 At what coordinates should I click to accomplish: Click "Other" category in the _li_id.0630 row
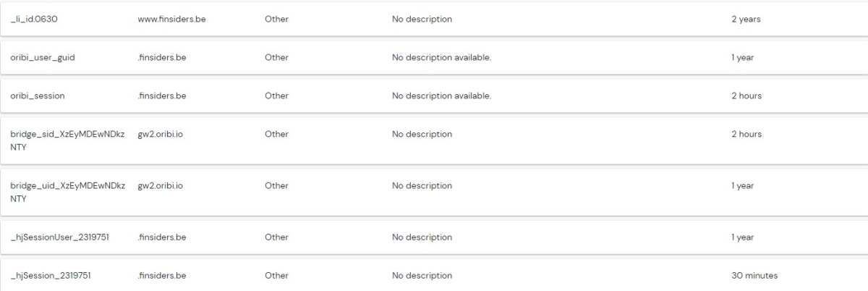point(276,20)
